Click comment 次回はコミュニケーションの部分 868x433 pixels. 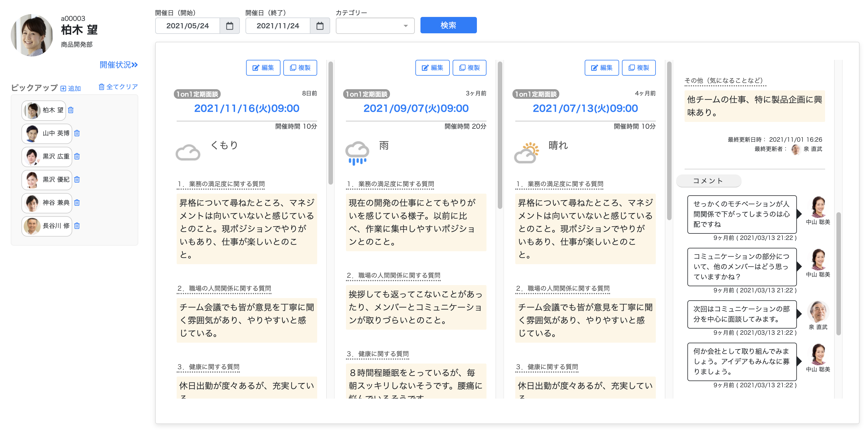(x=742, y=314)
